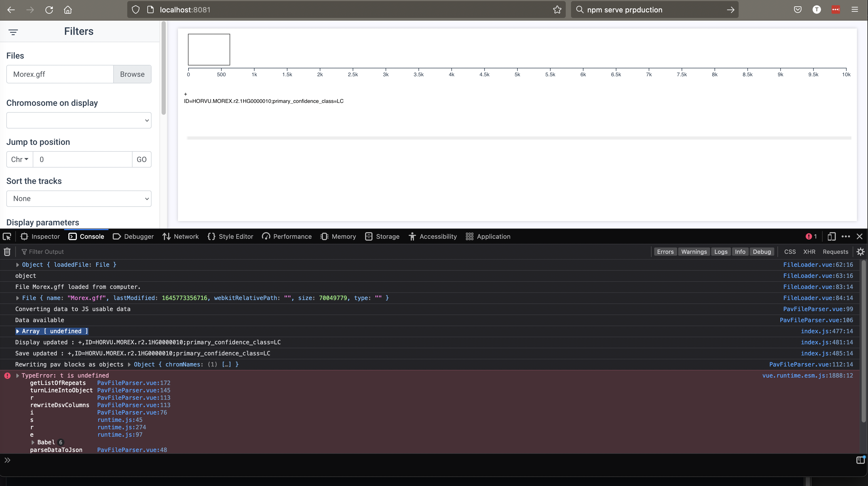Bookmark the page with the star icon

tap(557, 10)
